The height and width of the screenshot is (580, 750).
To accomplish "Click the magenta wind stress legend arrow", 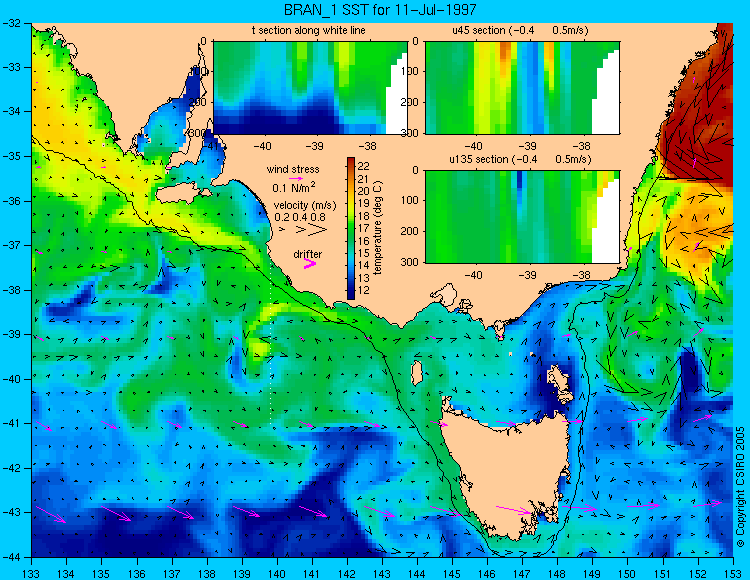I will tap(295, 178).
